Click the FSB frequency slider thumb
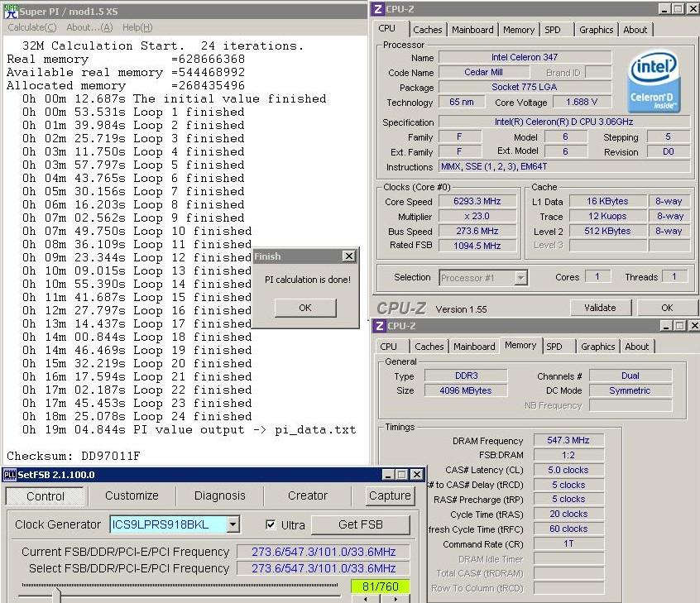Image resolution: width=700 pixels, height=603 pixels. [x=56, y=596]
